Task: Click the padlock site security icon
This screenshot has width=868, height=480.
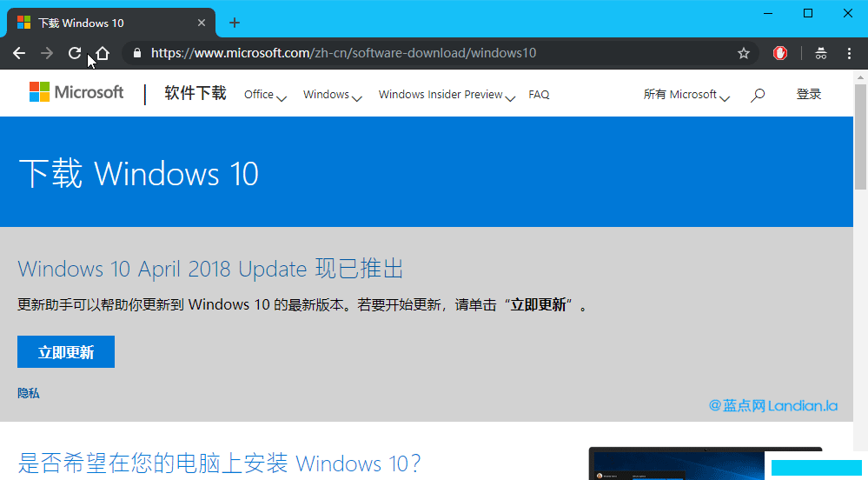Action: 137,53
